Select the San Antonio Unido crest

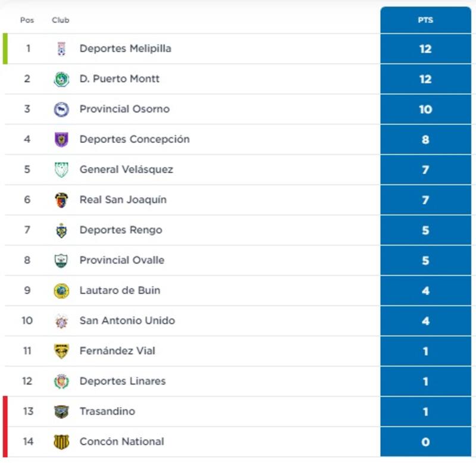point(62,321)
